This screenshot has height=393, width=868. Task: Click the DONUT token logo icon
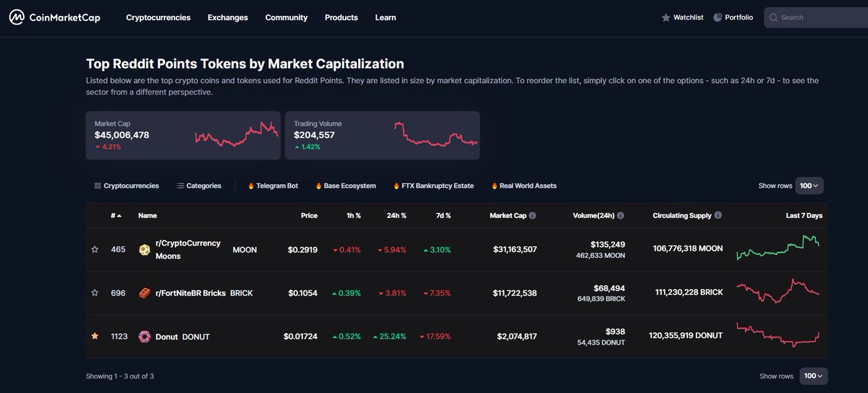[145, 337]
